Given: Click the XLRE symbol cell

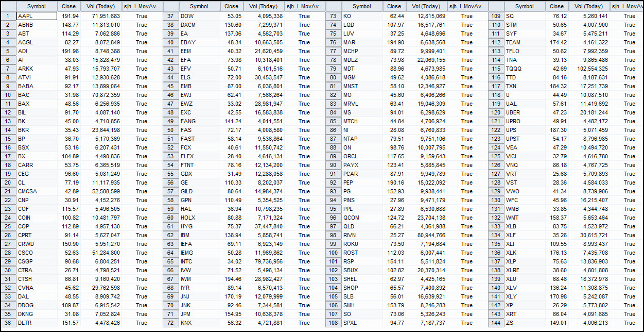Looking at the screenshot, I should click(x=525, y=270).
